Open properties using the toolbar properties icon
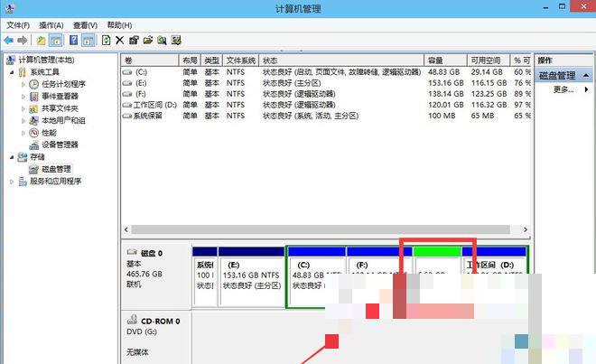The image size is (596, 364). (x=134, y=40)
